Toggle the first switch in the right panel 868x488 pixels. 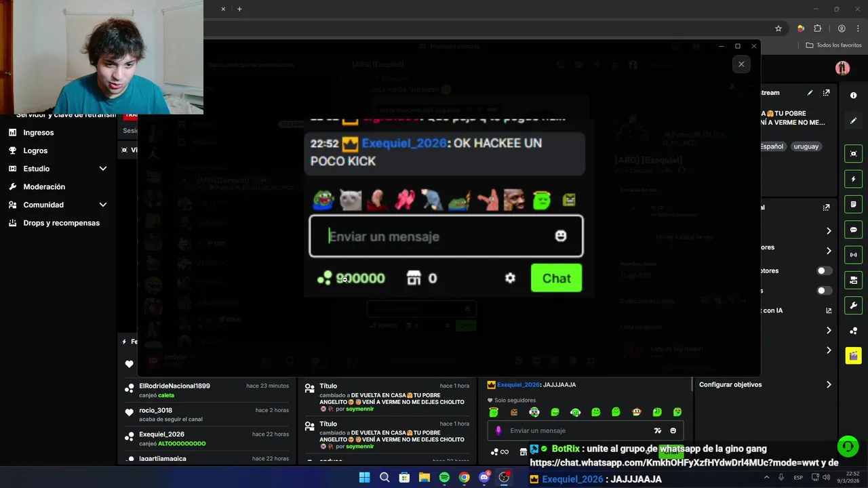coord(824,270)
